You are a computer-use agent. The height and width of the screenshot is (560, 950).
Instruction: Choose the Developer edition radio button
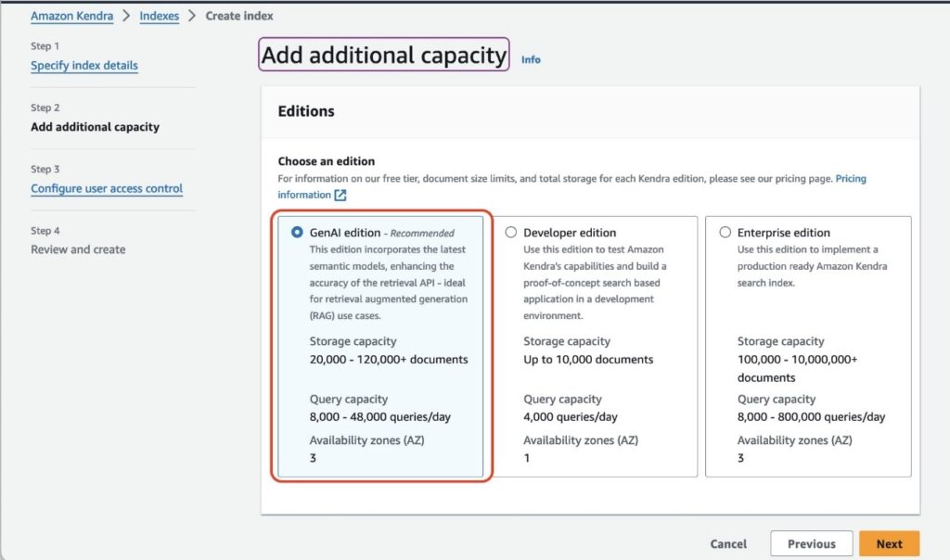coord(510,233)
